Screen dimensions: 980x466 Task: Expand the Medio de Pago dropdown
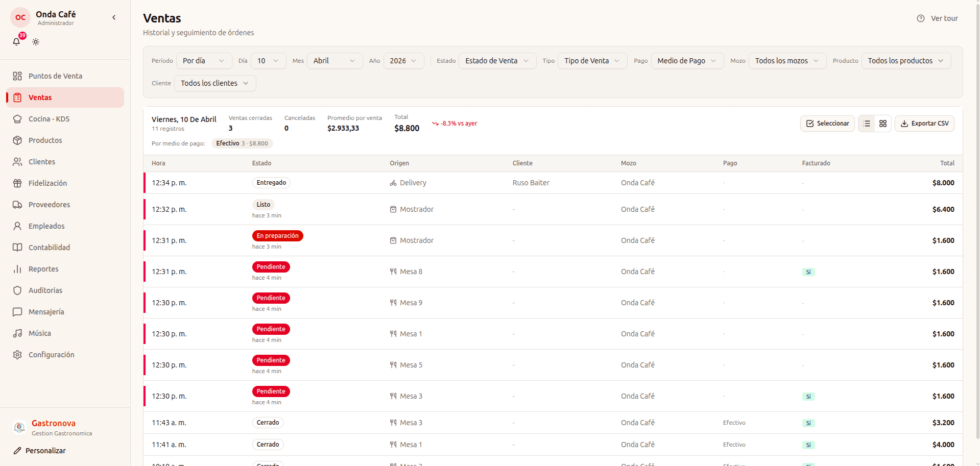click(x=686, y=61)
